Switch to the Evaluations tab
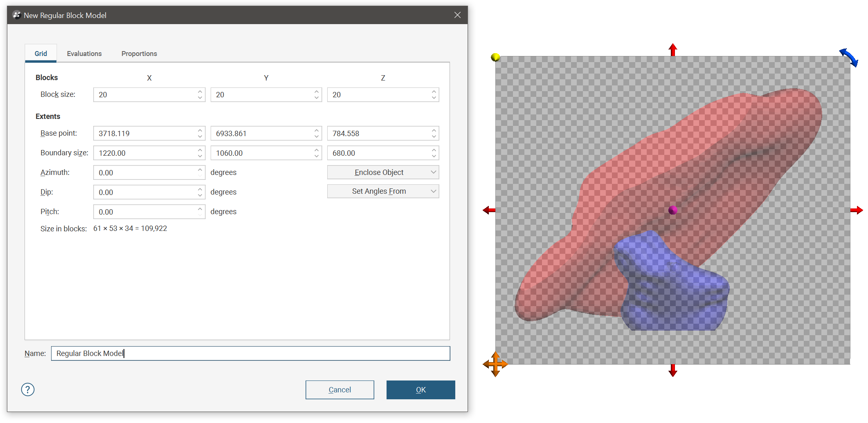The width and height of the screenshot is (868, 423). [x=84, y=54]
